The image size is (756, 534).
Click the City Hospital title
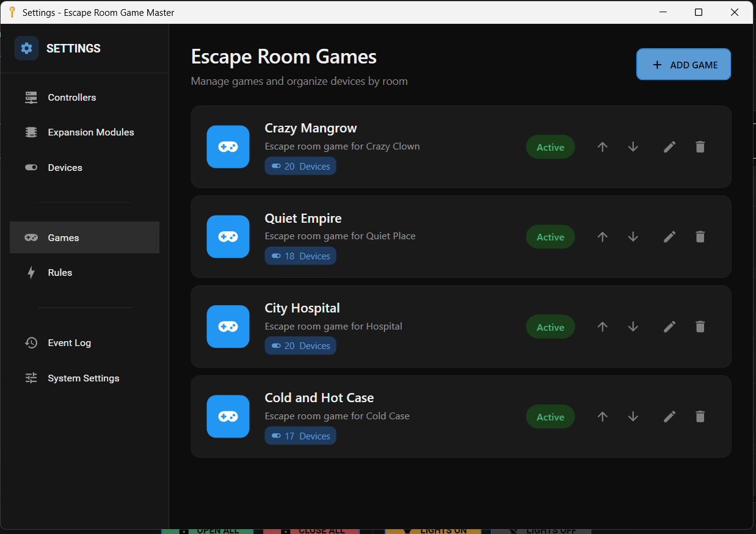click(302, 308)
